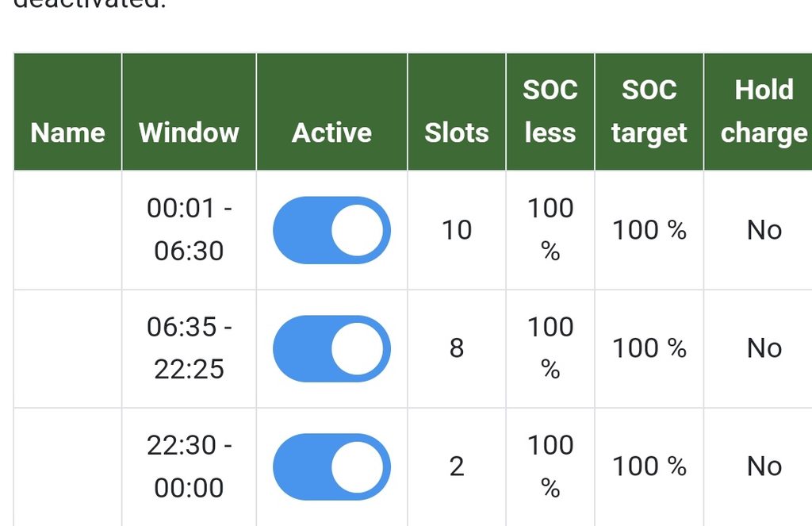Click the Window column header

coord(189,132)
